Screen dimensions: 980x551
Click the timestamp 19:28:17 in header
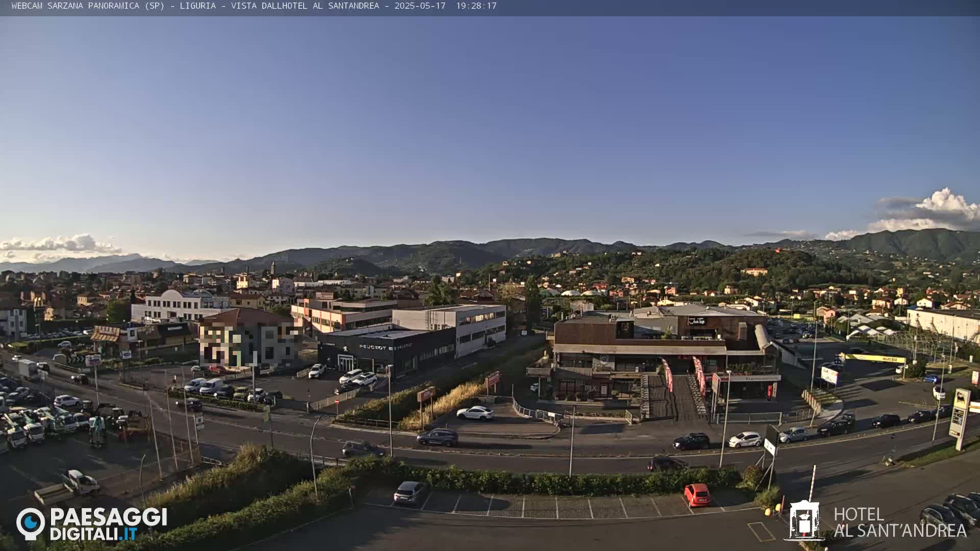[476, 6]
